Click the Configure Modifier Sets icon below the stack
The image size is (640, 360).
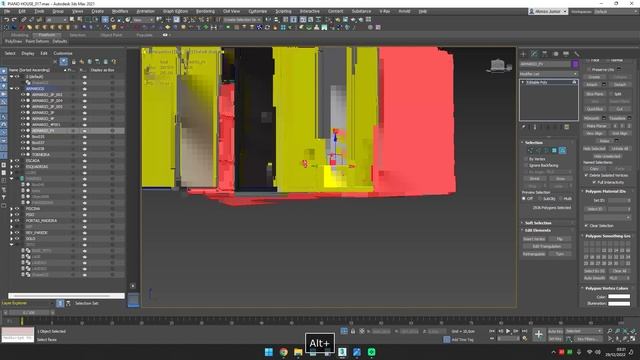(567, 127)
